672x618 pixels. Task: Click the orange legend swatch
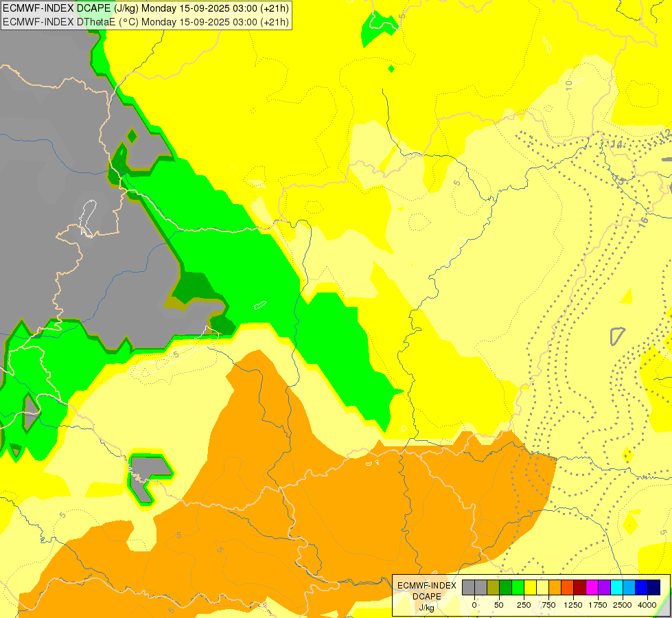pos(555,587)
